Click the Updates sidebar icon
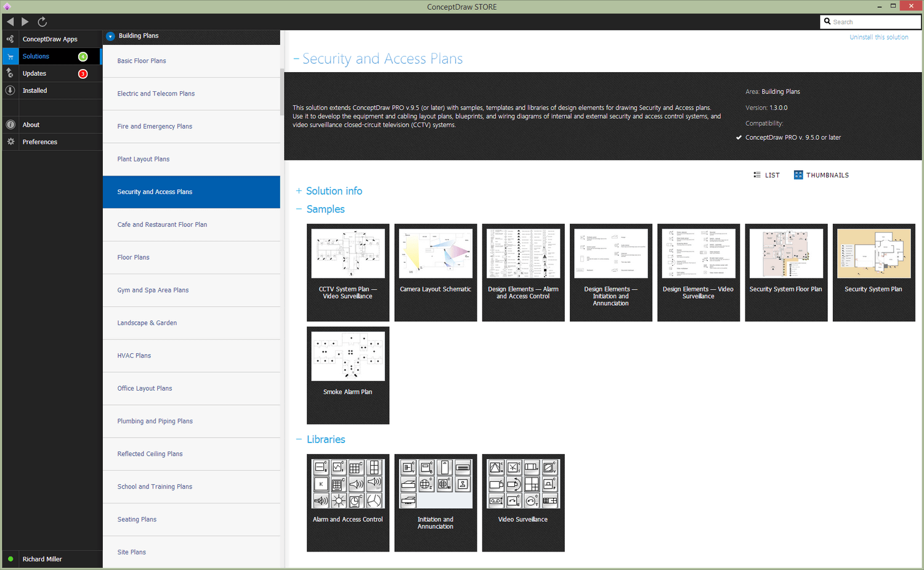The image size is (924, 570). pyautogui.click(x=10, y=73)
